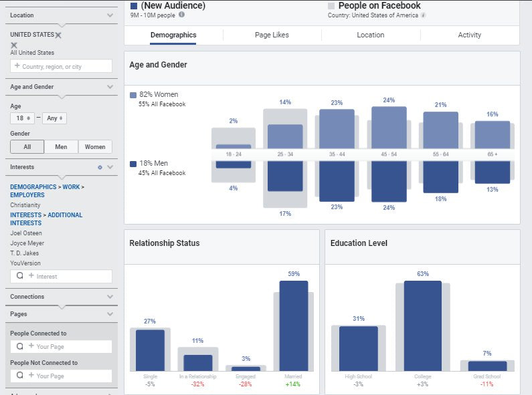Expand the Connections section chevron
Image resolution: width=532 pixels, height=395 pixels.
tap(110, 297)
